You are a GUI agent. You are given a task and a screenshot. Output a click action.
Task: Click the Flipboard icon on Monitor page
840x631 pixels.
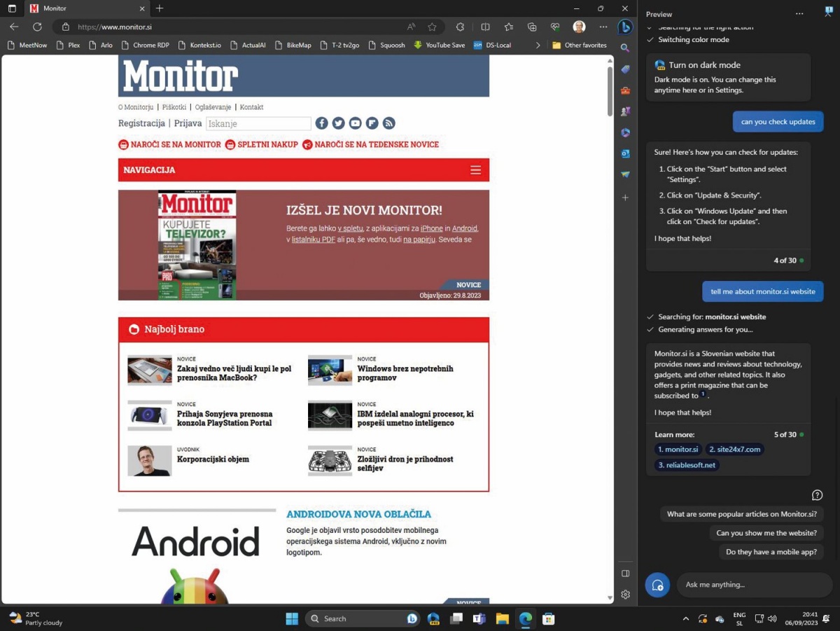[x=372, y=123]
